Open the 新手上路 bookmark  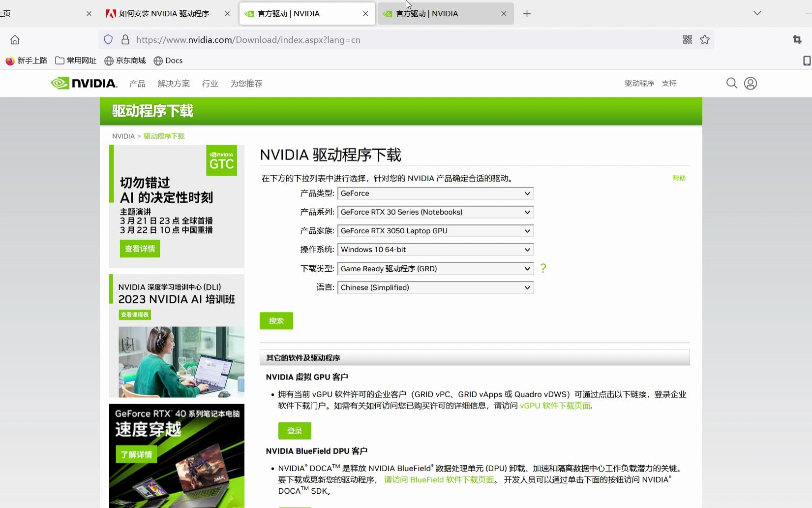(27, 61)
